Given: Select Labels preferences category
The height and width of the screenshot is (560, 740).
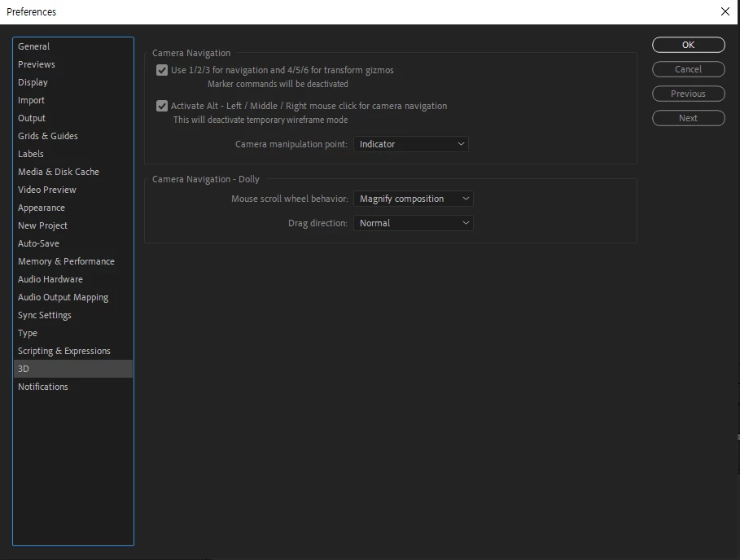Looking at the screenshot, I should (x=73, y=154).
